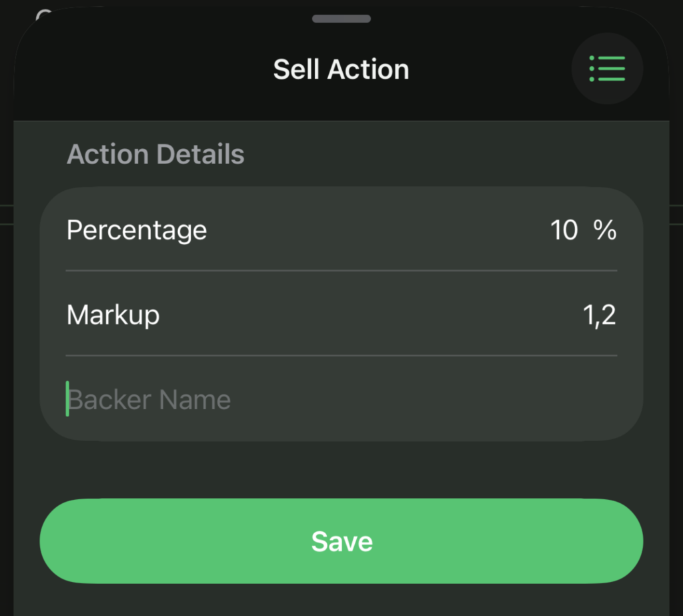The image size is (683, 616).
Task: Click the Percentage label
Action: point(137,230)
